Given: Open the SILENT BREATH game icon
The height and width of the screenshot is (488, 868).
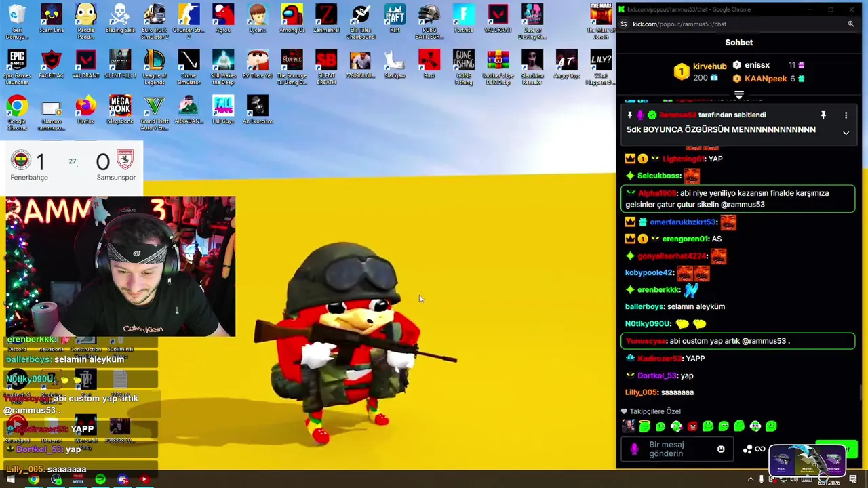Looking at the screenshot, I should click(326, 67).
